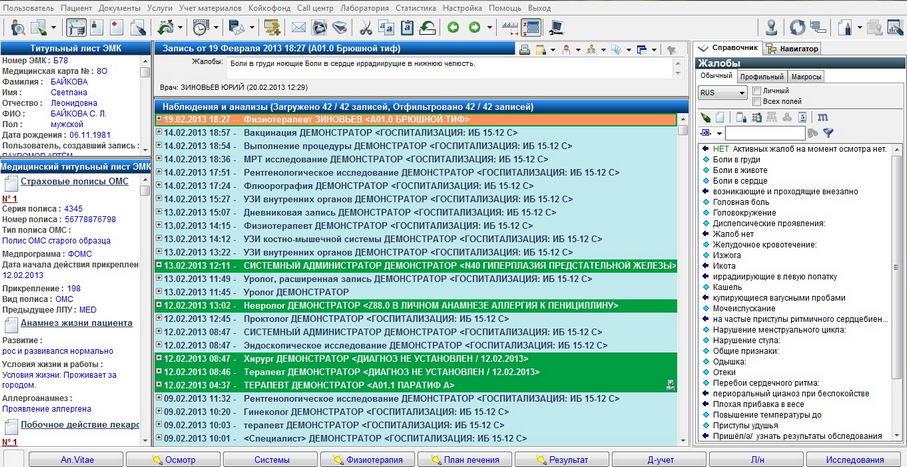The height and width of the screenshot is (467, 907).
Task: Open the Пациент menu
Action: tap(76, 8)
